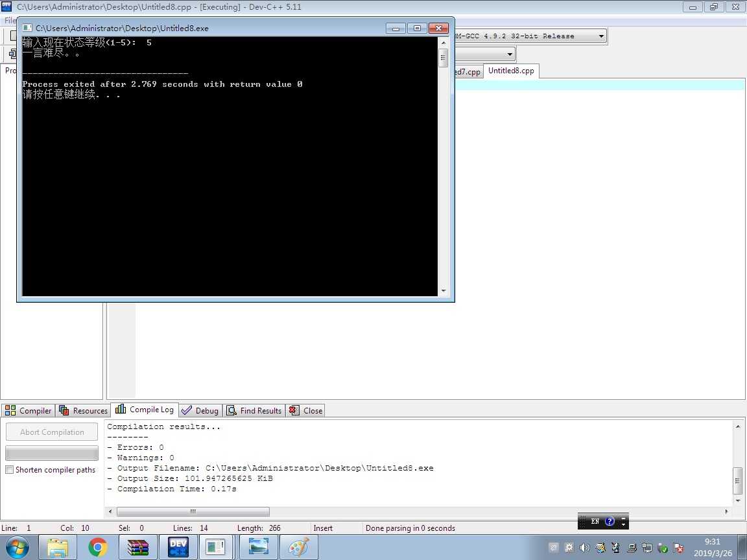This screenshot has height=560, width=747.
Task: Click the gear-like tray icon
Action: (569, 548)
